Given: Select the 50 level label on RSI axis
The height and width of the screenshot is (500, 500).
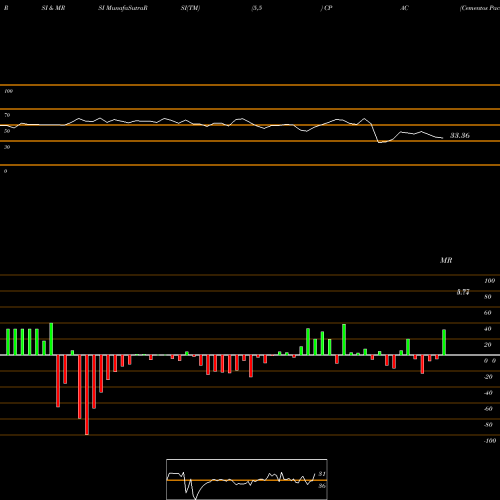Looking at the screenshot, I should (x=7, y=131).
